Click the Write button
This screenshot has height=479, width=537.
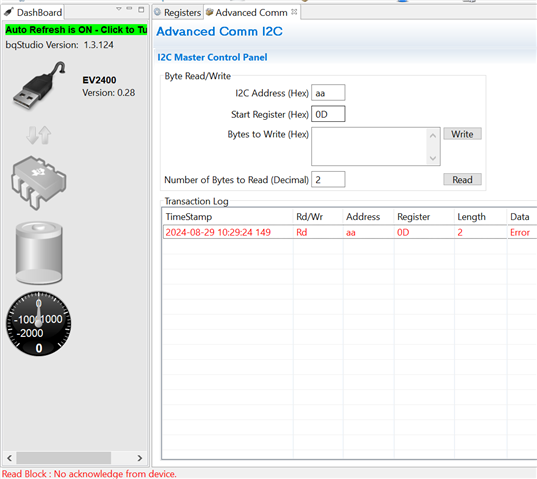point(462,134)
